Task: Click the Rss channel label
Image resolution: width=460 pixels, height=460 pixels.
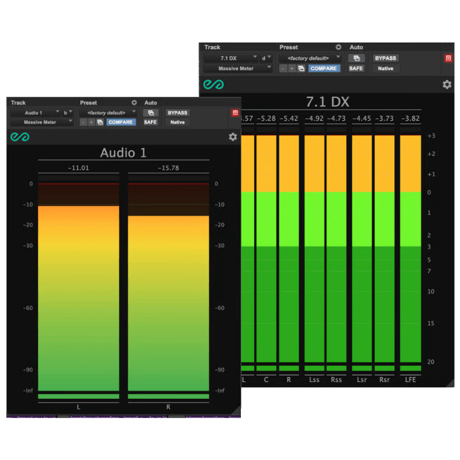Action: (x=336, y=380)
